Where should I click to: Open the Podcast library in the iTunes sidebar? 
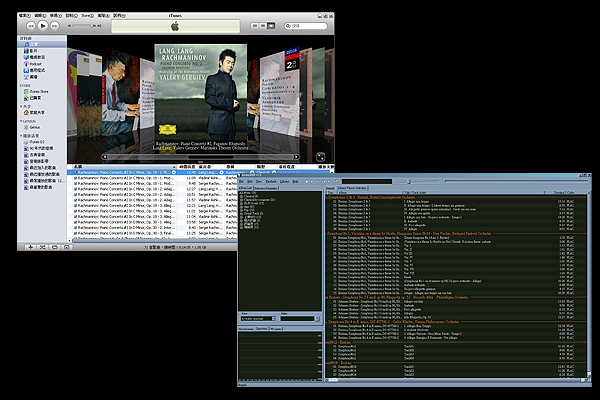click(33, 64)
